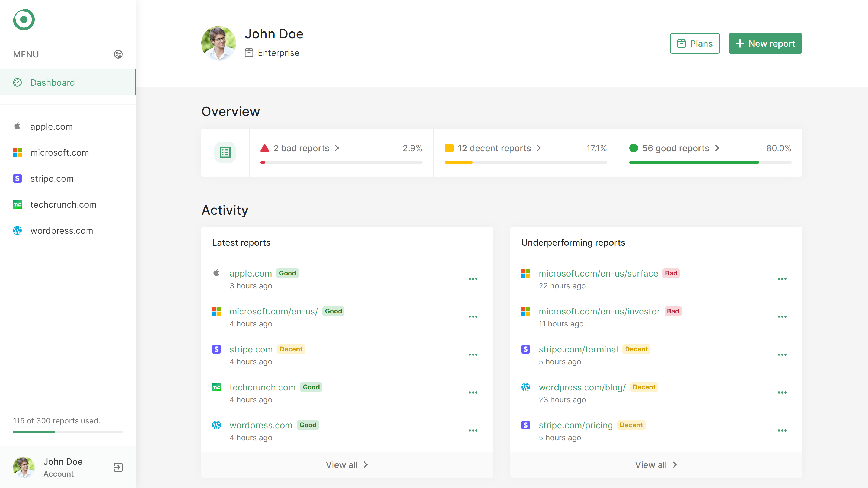Image resolution: width=868 pixels, height=488 pixels.
Task: Open options menu for techcrunch.com report
Action: [x=473, y=393]
